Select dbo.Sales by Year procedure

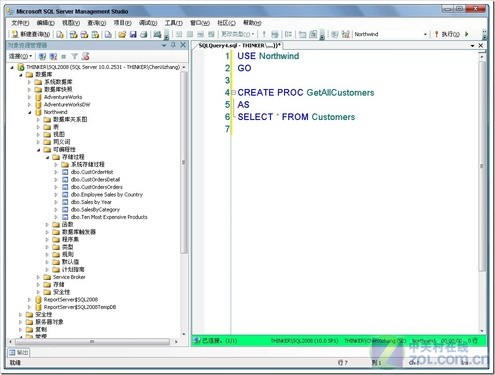[91, 202]
